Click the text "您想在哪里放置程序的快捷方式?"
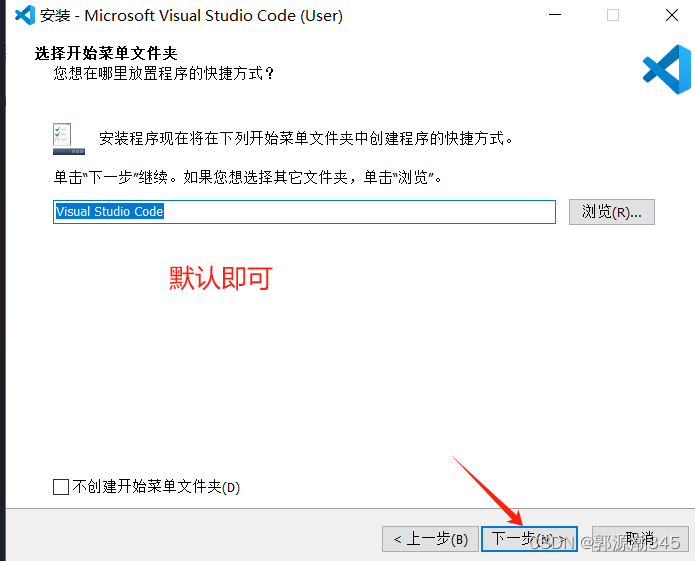The width and height of the screenshot is (695, 561). click(164, 73)
